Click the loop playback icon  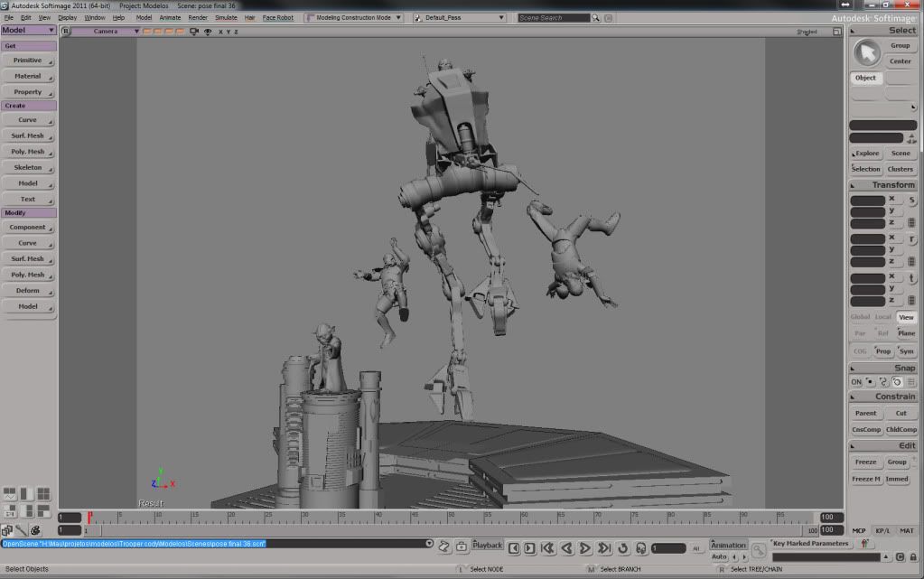(x=622, y=547)
